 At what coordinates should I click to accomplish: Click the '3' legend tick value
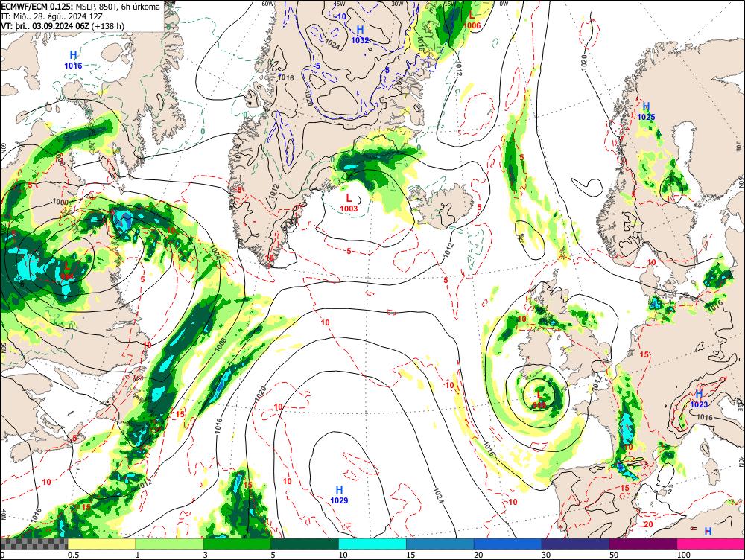(x=206, y=555)
